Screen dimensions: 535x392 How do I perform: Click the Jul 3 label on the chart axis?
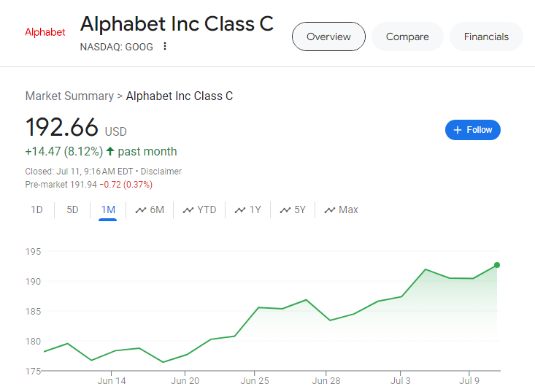click(401, 381)
